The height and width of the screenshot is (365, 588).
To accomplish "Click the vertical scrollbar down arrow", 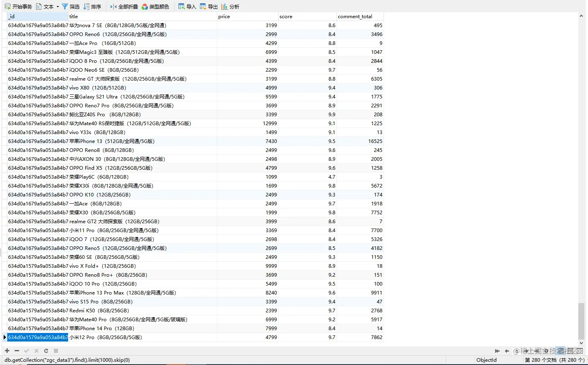I will point(581,343).
